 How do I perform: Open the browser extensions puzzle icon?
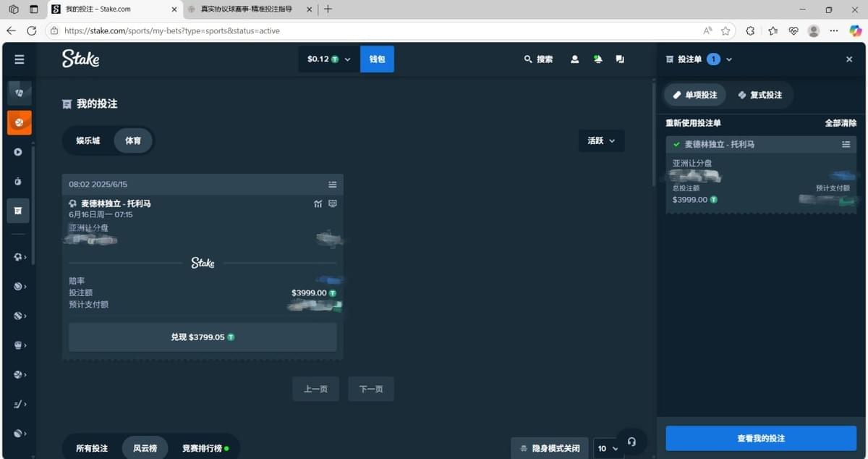click(x=750, y=30)
